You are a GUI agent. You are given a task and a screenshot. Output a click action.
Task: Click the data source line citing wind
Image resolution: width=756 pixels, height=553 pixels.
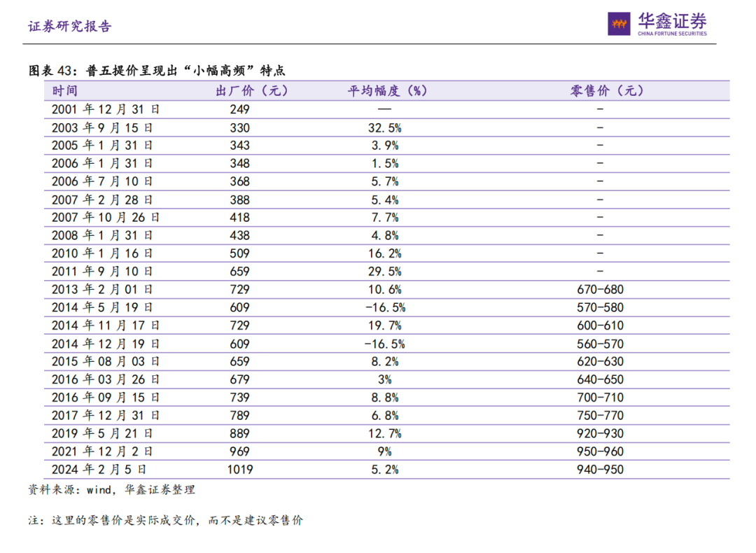point(111,490)
